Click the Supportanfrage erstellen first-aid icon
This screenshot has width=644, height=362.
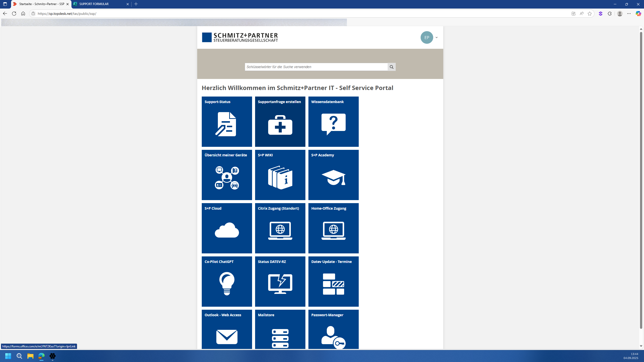tap(280, 125)
